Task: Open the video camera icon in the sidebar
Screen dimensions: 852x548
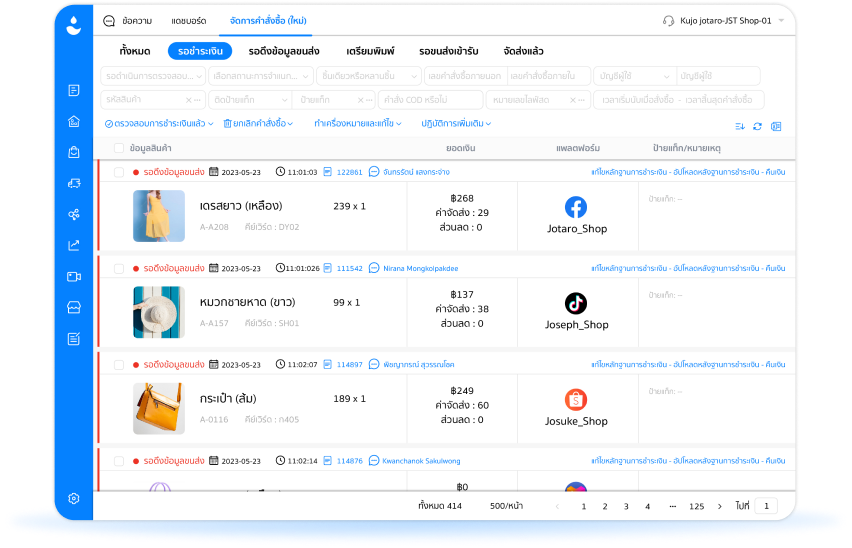Action: 74,277
